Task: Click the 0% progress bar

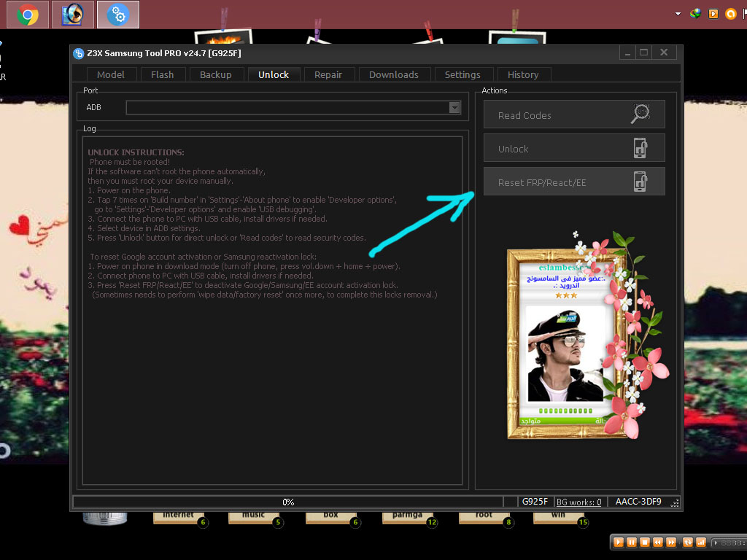Action: 287,502
